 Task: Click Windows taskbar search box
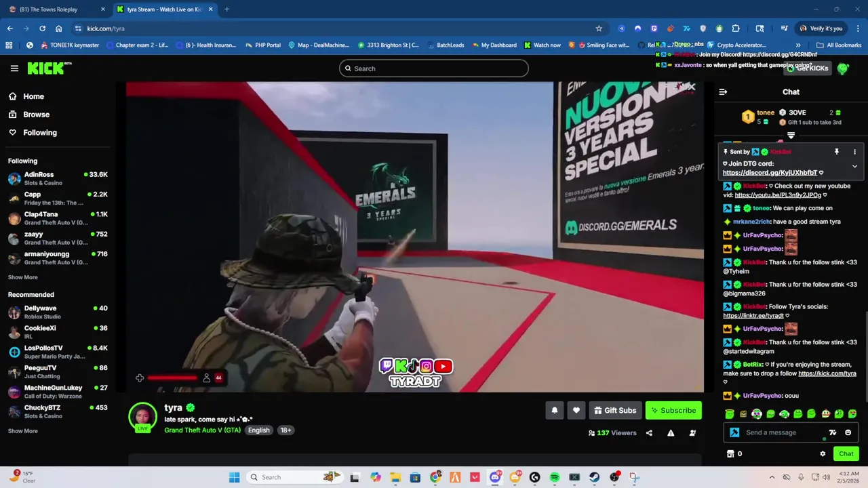[x=295, y=477]
